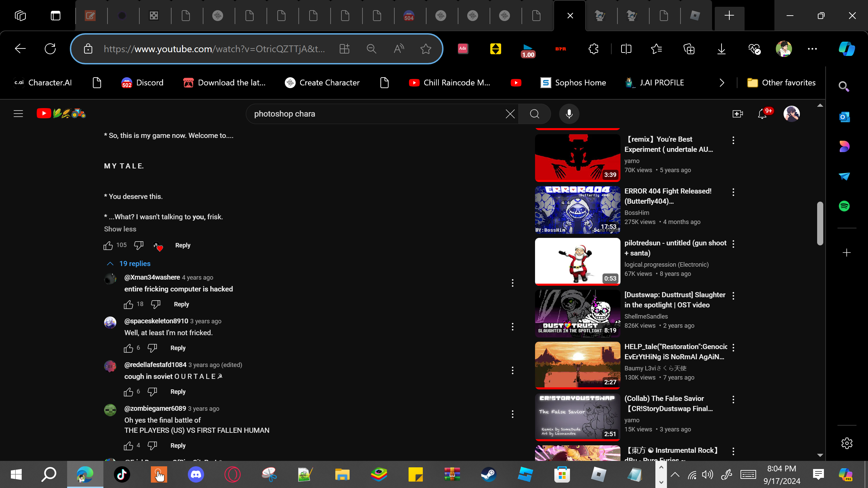Open ERROR 404 Fight video thumbnail
868x488 pixels.
[x=577, y=210]
